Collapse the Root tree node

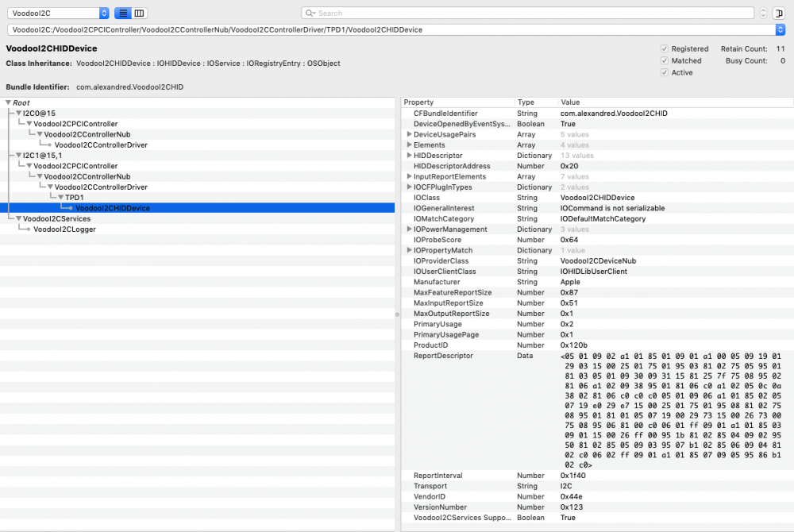pyautogui.click(x=8, y=102)
